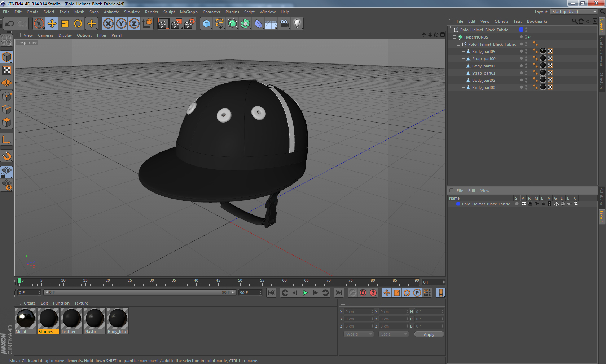Toggle layer View eye icon
The image size is (606, 364).
pyautogui.click(x=524, y=204)
